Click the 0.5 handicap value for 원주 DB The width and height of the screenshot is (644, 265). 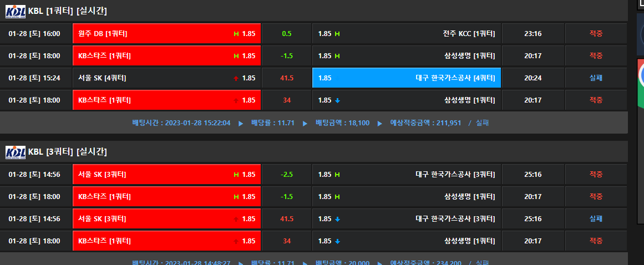pyautogui.click(x=287, y=34)
